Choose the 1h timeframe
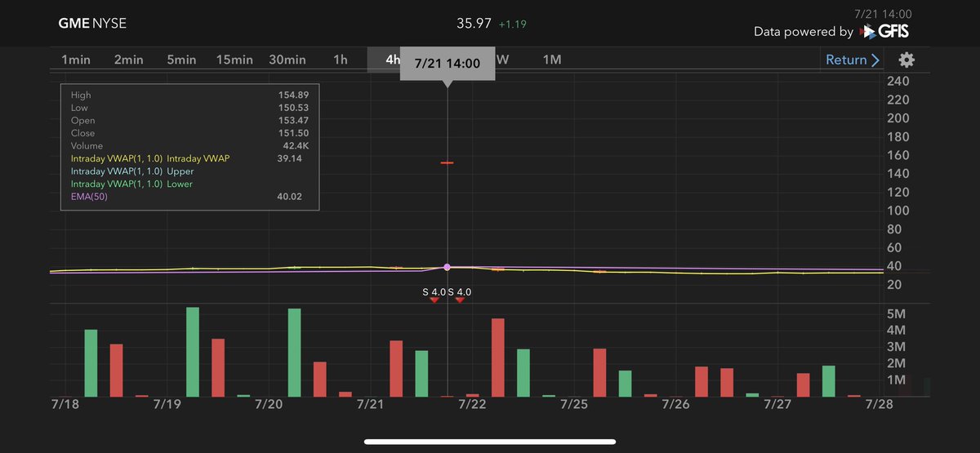The height and width of the screenshot is (453, 980). pyautogui.click(x=341, y=60)
